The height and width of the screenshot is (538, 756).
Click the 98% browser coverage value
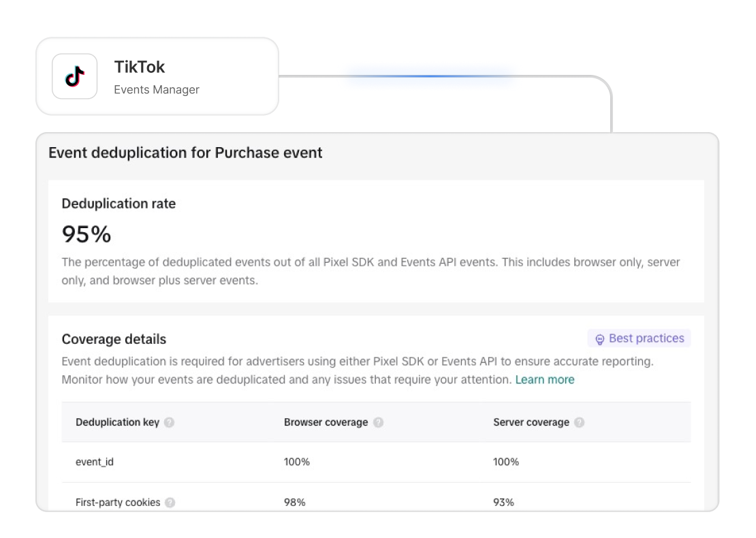[295, 503]
